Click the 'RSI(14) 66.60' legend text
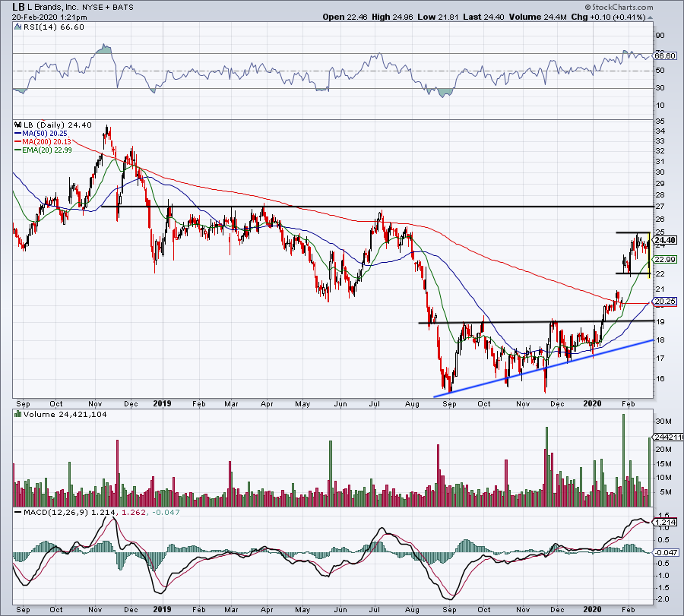 pos(53,27)
